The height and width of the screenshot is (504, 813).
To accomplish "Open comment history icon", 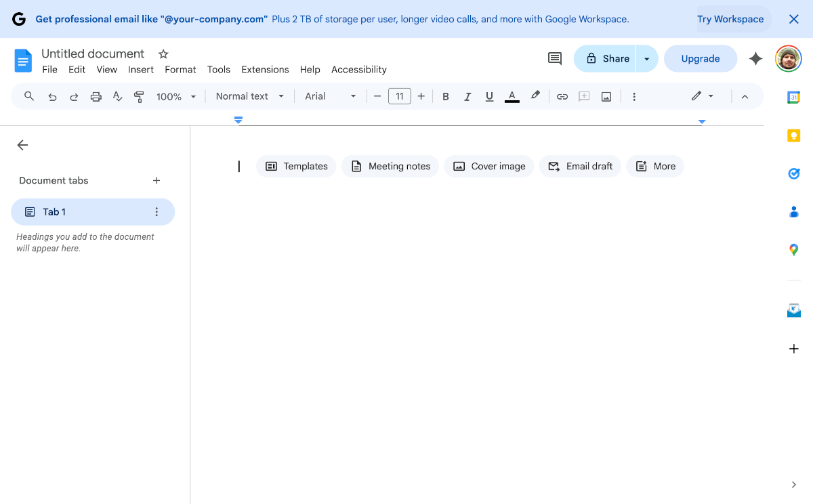I will tap(554, 59).
